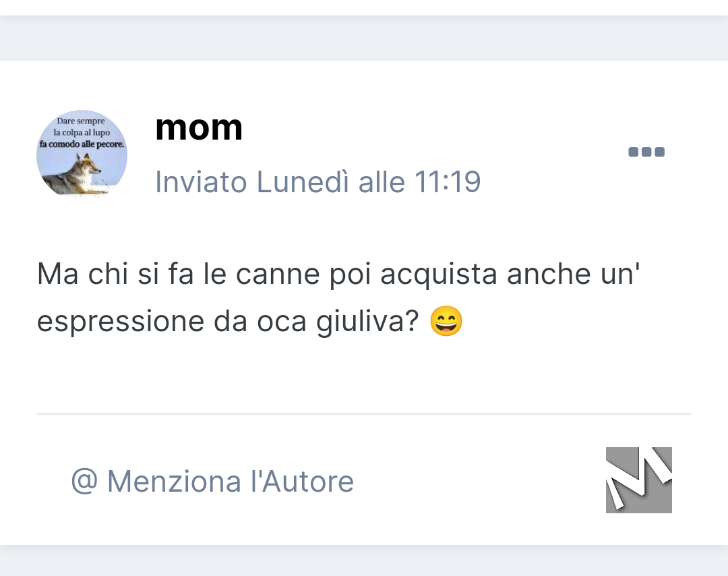The image size is (728, 576).
Task: Click the phrase "espressione da oca giuliva?"
Action: pyautogui.click(x=228, y=322)
